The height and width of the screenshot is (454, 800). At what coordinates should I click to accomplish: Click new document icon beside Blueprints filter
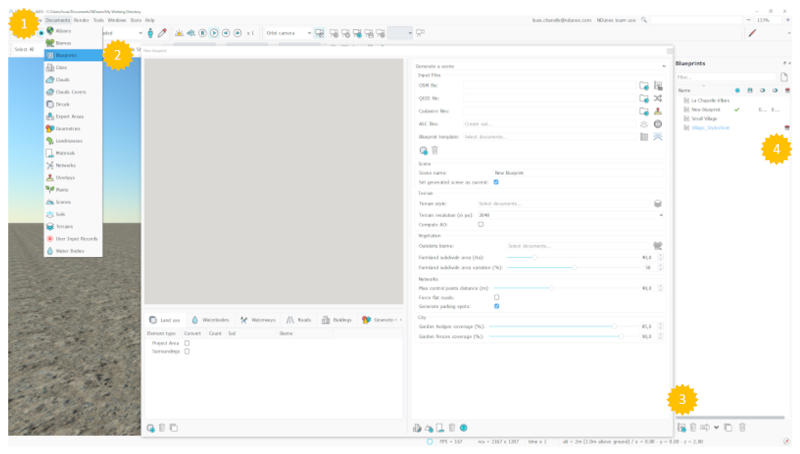(784, 77)
